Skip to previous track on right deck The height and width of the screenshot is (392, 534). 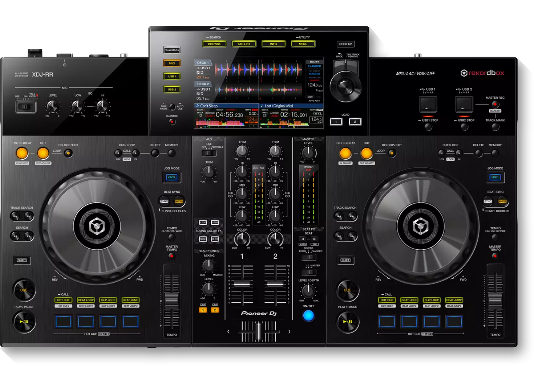click(x=339, y=216)
